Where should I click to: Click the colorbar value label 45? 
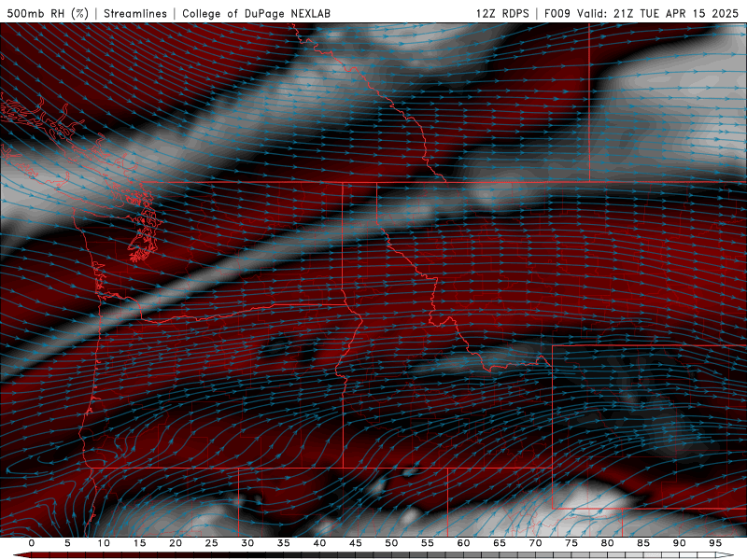point(356,543)
